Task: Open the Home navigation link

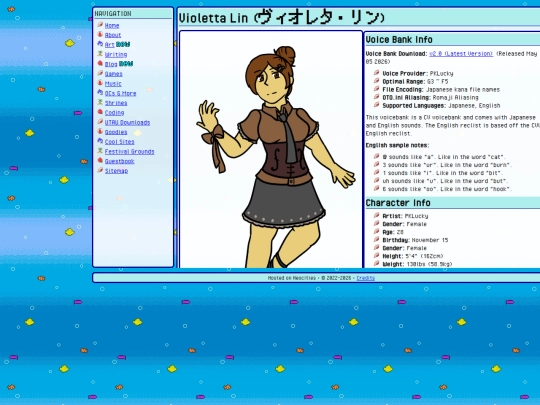Action: 112,25
